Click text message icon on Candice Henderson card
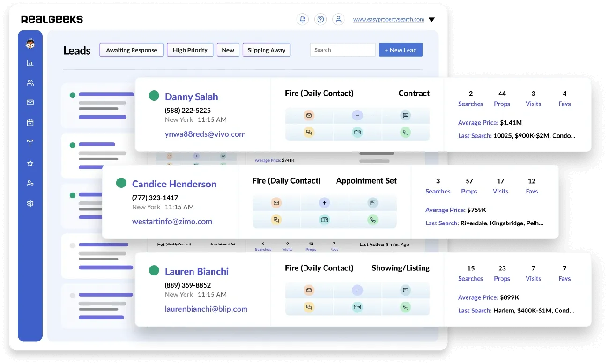This screenshot has height=364, width=609. [373, 203]
